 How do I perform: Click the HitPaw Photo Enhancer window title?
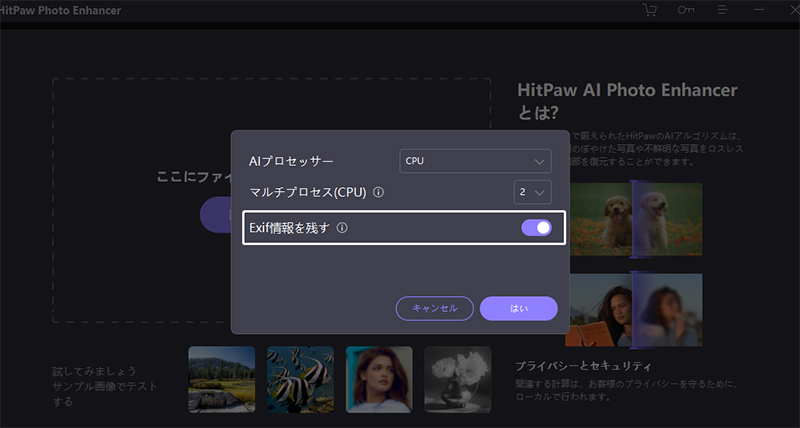60,10
